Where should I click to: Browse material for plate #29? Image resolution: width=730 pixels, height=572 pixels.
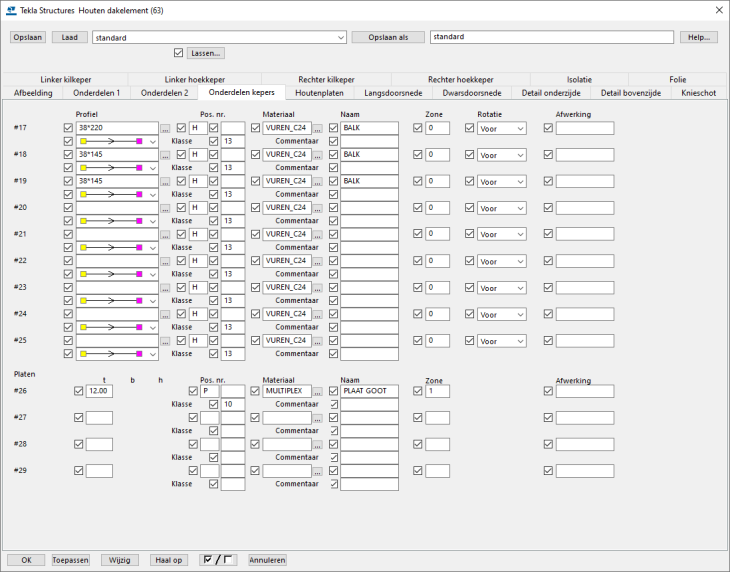[318, 470]
